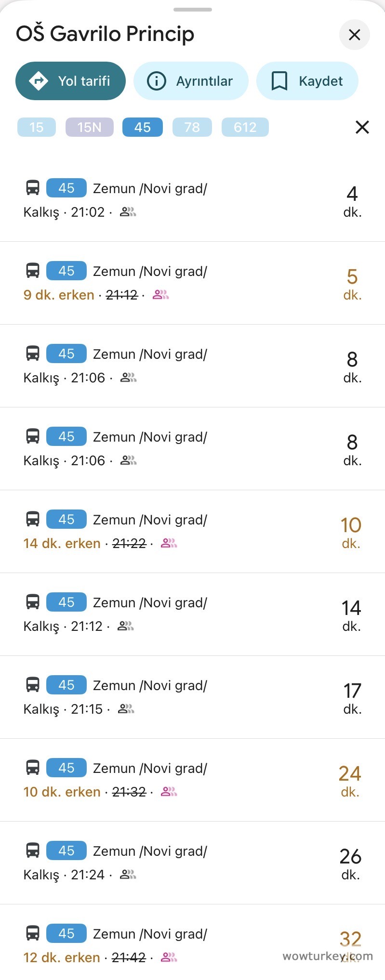
Task: Tap occupancy icon on 10 dk. erken row
Action: (169, 792)
